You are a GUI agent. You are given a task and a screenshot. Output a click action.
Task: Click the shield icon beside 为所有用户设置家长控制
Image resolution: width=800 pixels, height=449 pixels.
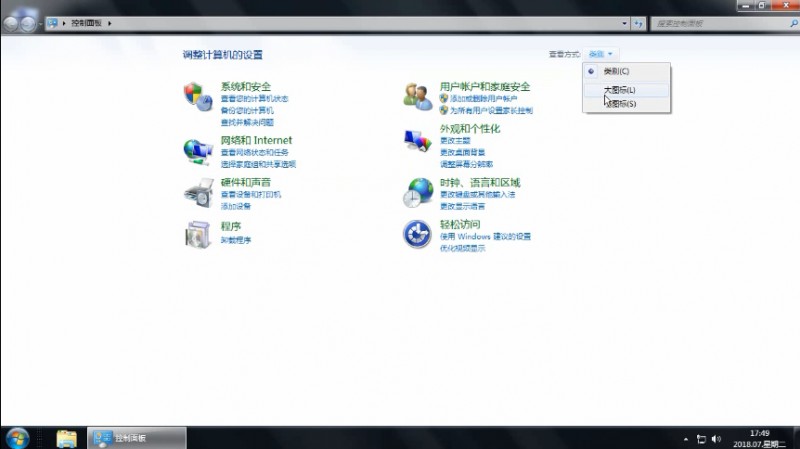(x=443, y=110)
